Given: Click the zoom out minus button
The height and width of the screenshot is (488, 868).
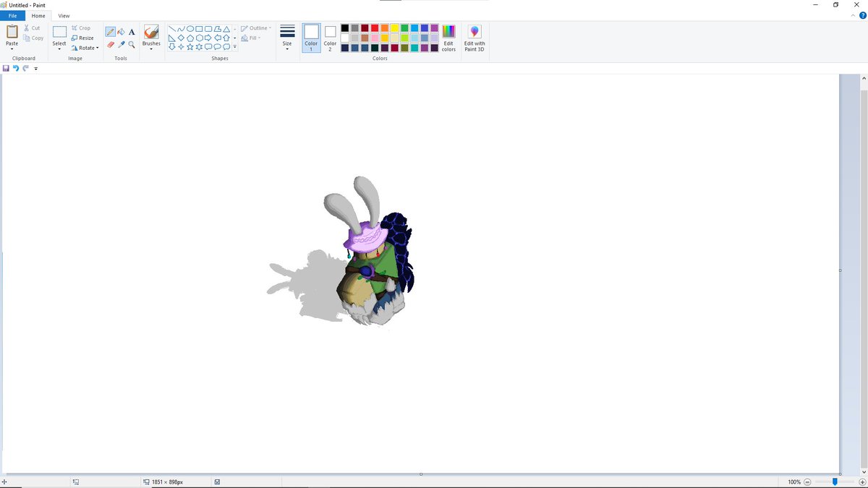Looking at the screenshot, I should coord(808,481).
